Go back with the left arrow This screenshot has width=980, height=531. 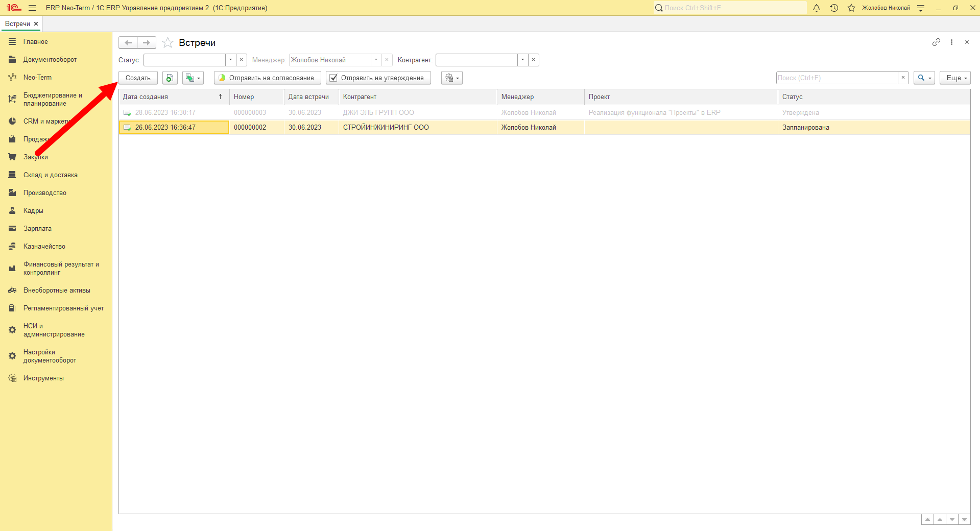tap(128, 42)
